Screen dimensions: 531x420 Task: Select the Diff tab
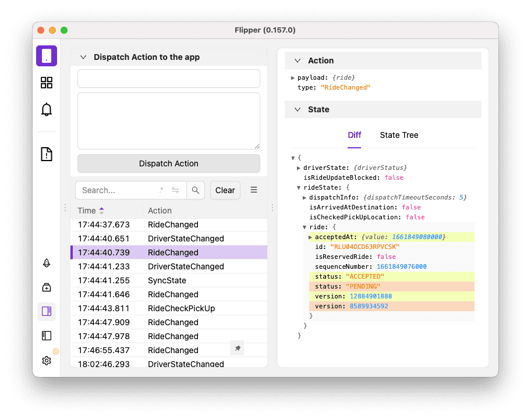354,135
